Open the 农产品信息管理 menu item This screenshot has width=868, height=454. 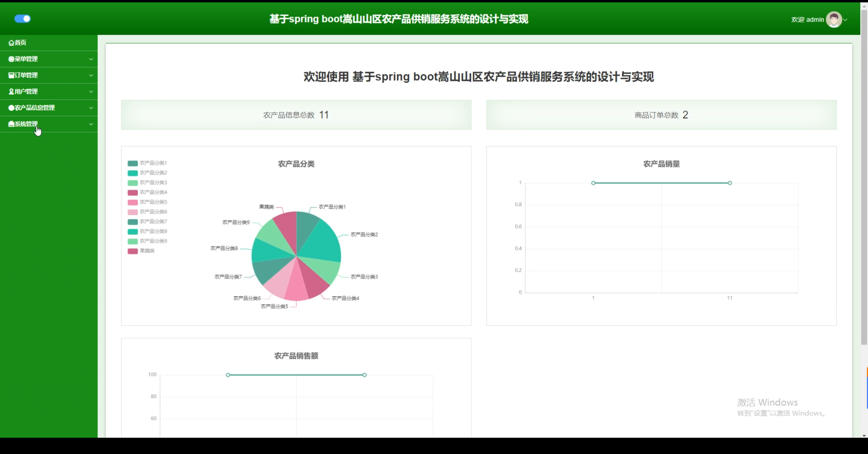tap(35, 108)
